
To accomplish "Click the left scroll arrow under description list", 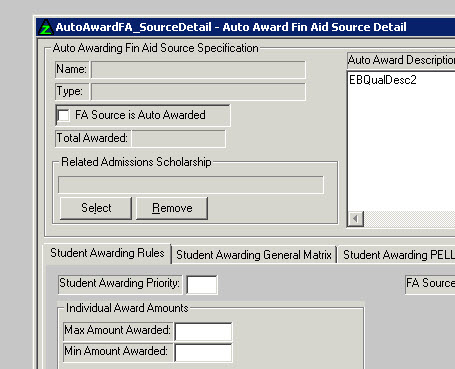I will (356, 219).
